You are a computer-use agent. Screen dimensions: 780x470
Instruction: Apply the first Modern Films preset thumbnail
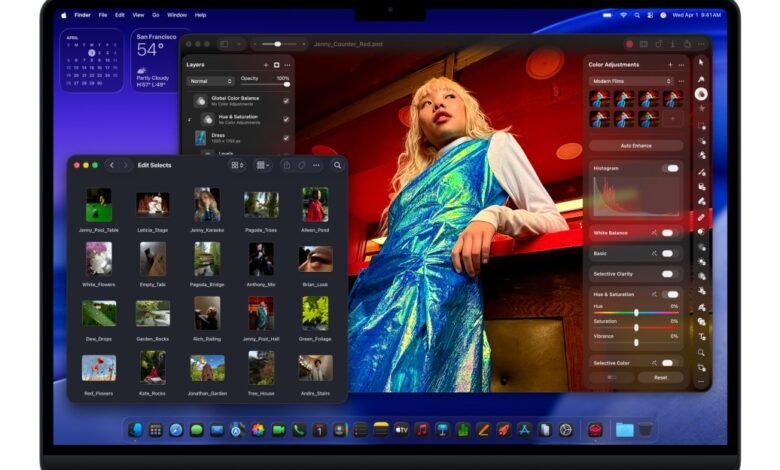[599, 98]
